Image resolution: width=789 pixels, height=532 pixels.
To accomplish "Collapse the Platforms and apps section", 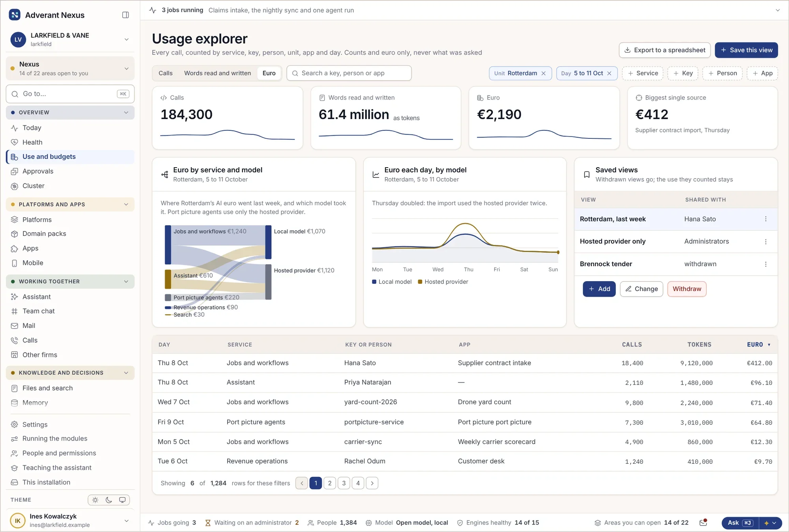I will [70, 204].
